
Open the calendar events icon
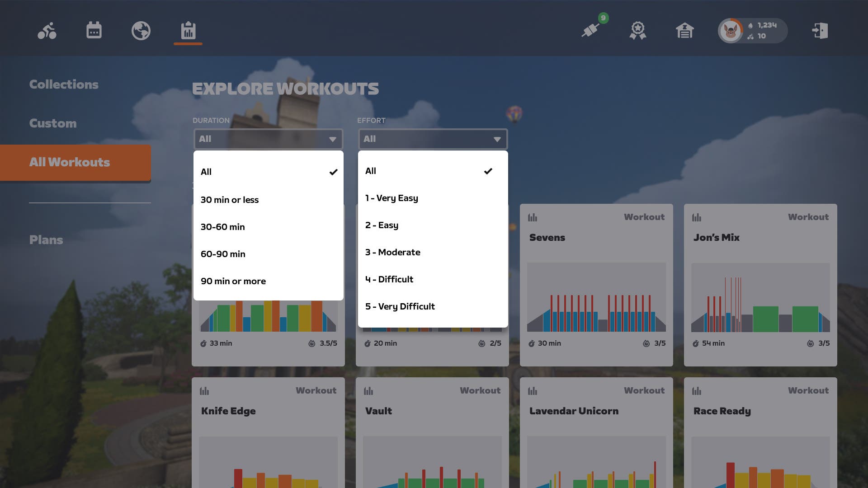click(94, 31)
